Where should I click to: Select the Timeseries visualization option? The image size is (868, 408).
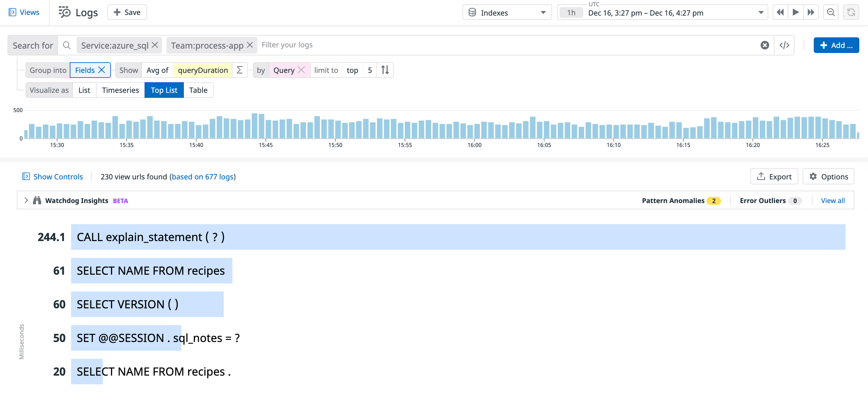coord(120,90)
